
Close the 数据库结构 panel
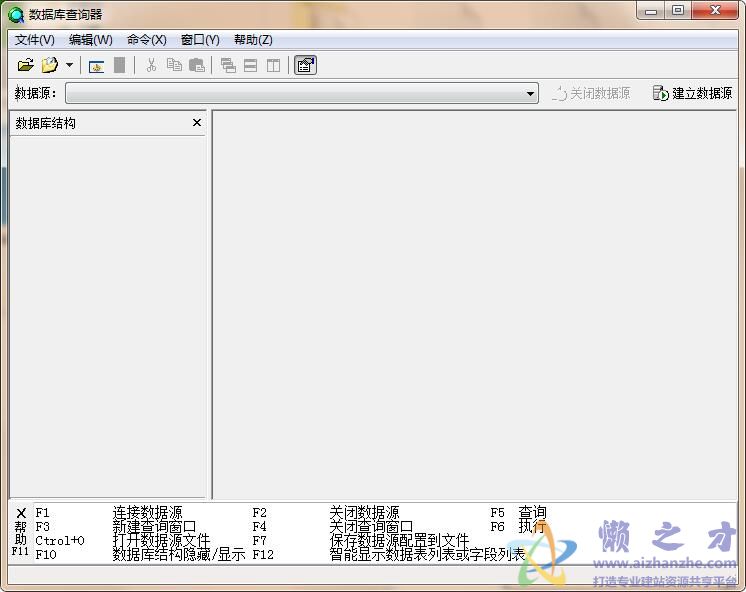coord(197,123)
